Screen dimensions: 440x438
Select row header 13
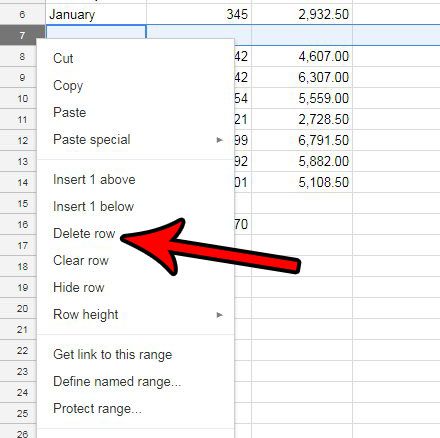click(18, 161)
